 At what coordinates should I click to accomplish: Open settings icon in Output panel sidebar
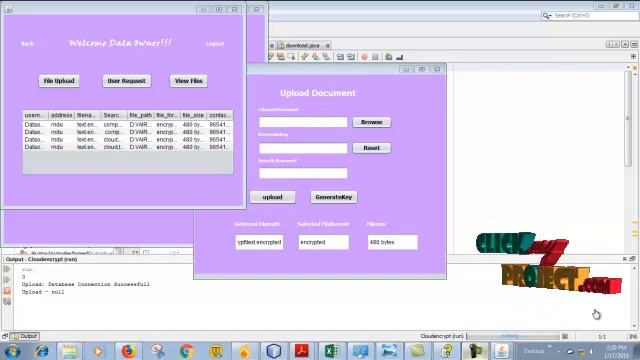tap(7, 302)
